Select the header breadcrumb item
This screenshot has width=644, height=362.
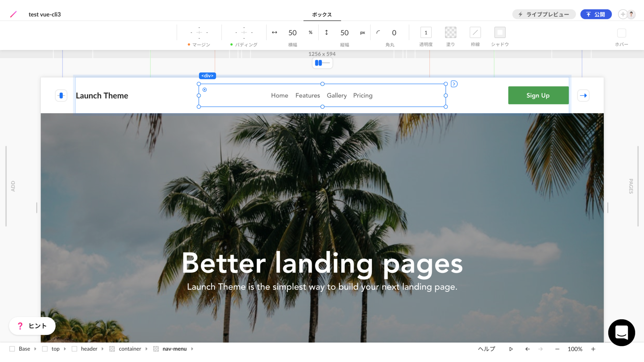(89, 349)
